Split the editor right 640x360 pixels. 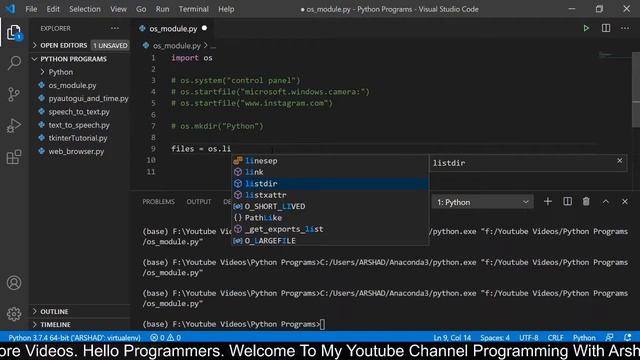point(606,28)
